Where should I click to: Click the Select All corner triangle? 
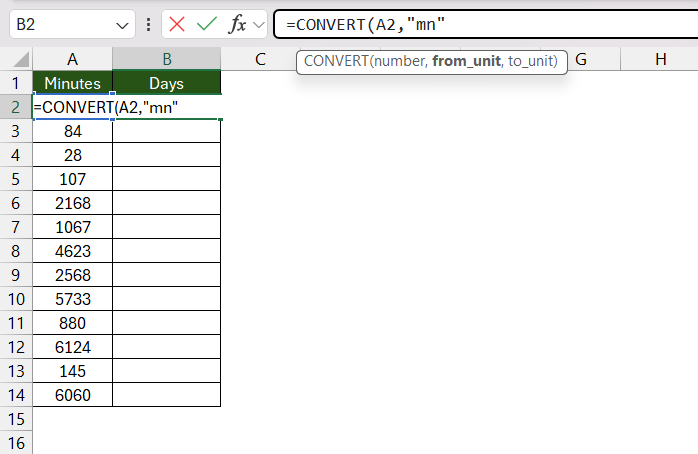click(20, 59)
